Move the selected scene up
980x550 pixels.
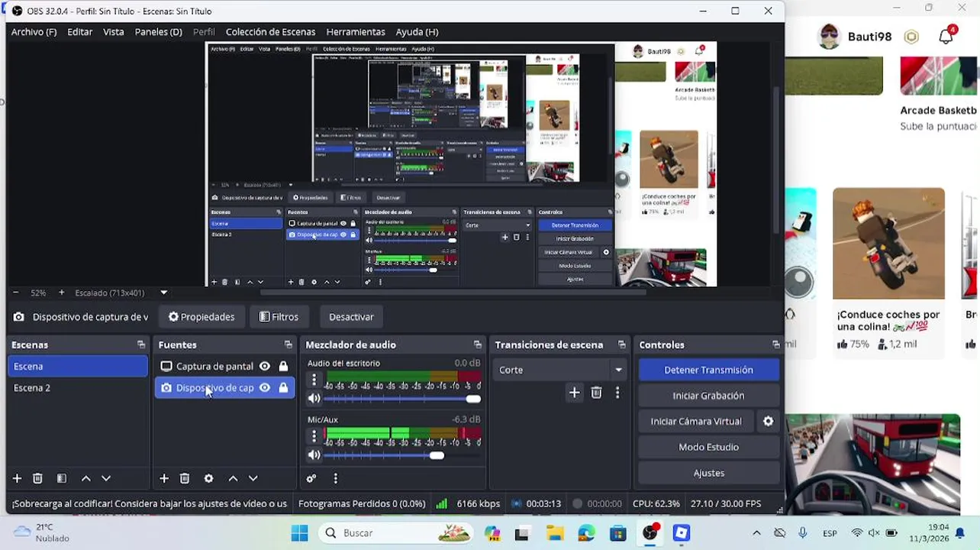(85, 478)
